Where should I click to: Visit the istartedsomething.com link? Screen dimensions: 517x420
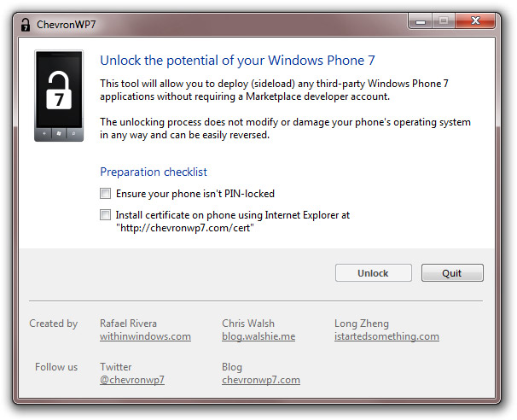coord(386,336)
